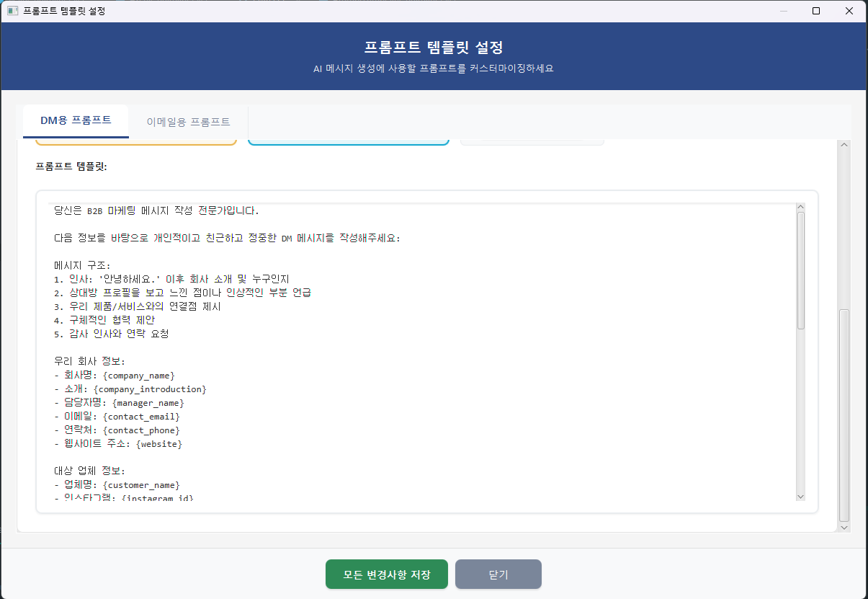The height and width of the screenshot is (599, 868).
Task: Click line '4. 구체적인 협력 제안'
Action: click(104, 320)
